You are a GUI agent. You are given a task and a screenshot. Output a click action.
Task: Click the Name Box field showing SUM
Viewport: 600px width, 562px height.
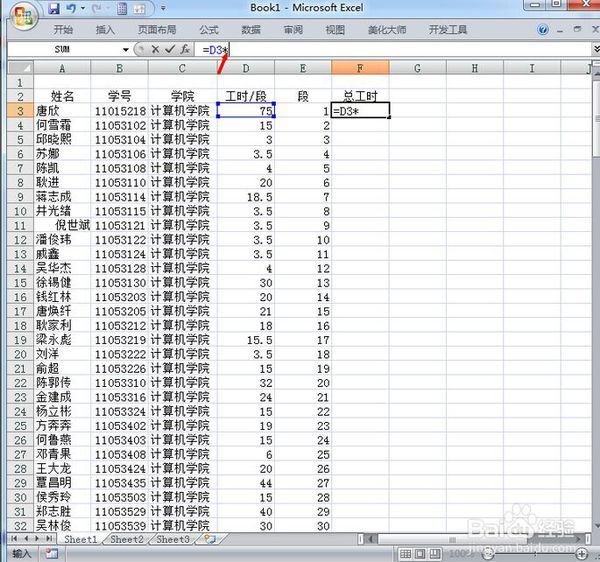64,49
